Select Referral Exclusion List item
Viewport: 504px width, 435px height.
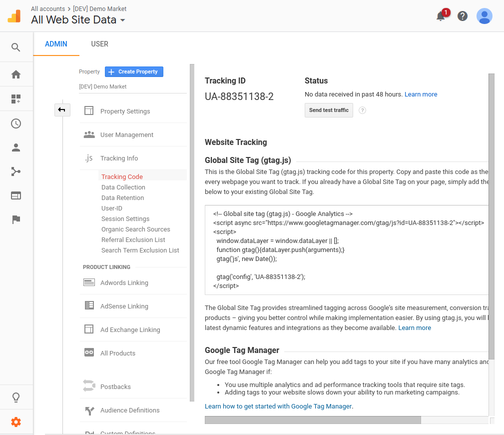tap(133, 239)
